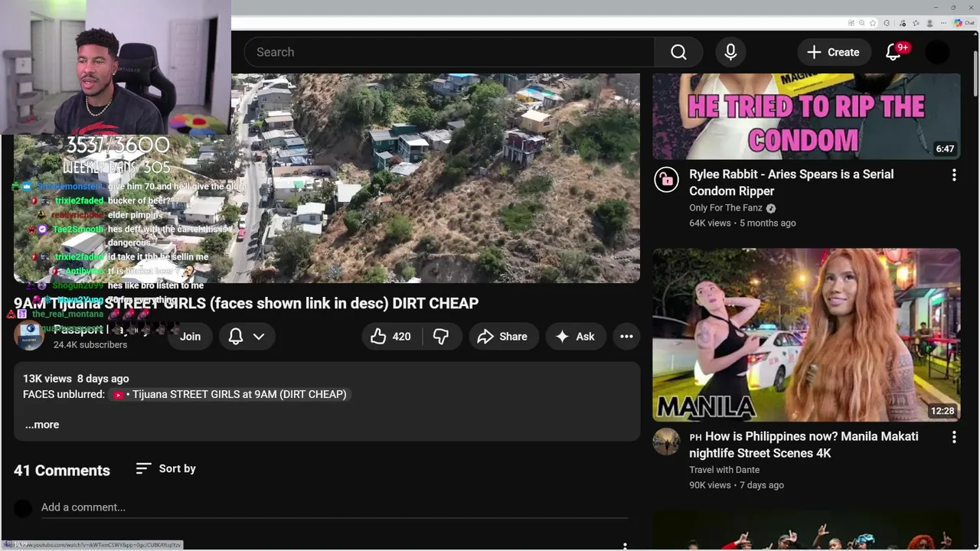
Task: Click the 90K views 7 days ago text
Action: 737,485
